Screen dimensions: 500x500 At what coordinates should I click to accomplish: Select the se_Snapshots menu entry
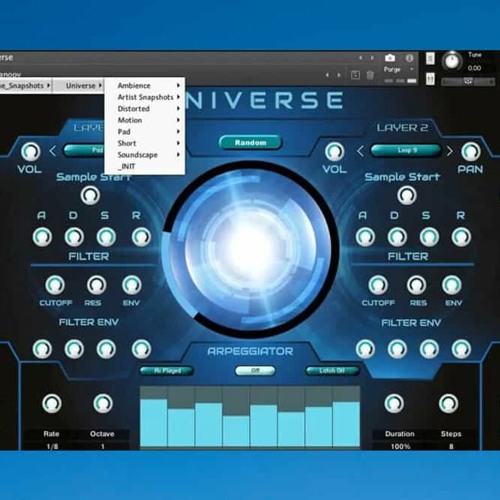click(x=25, y=86)
